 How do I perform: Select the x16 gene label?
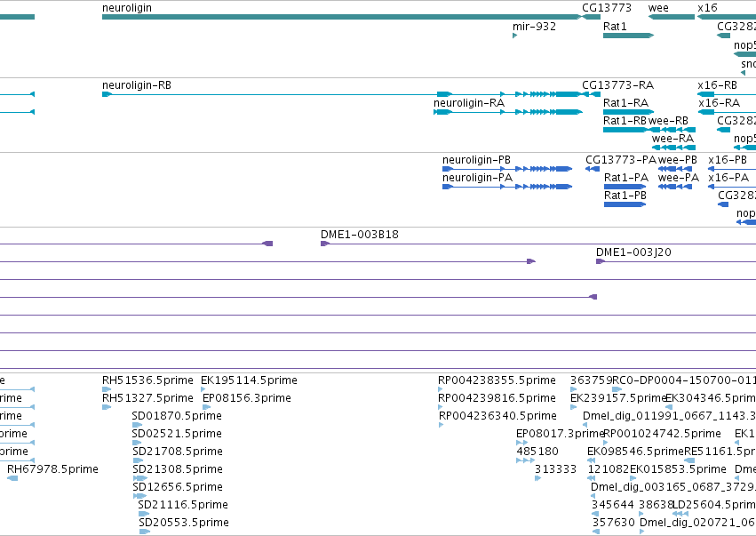click(707, 8)
